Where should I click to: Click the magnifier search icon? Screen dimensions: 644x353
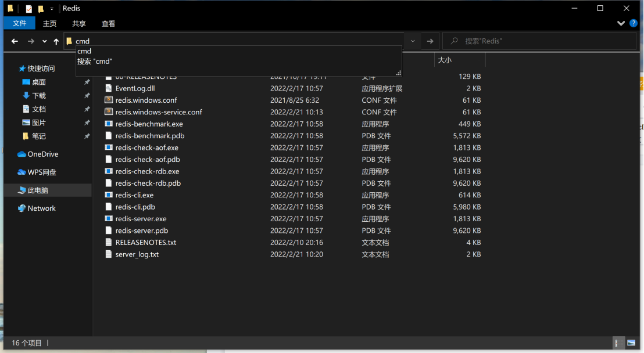(455, 41)
